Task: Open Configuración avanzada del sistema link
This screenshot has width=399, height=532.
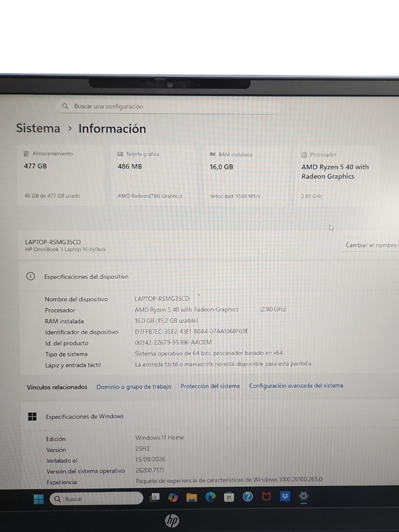Action: 296,385
